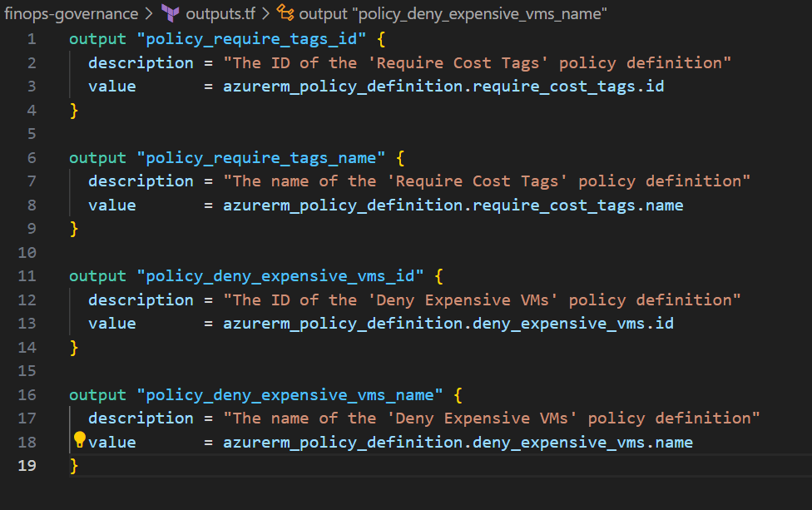Click line number 16 in the gutter

pos(27,394)
